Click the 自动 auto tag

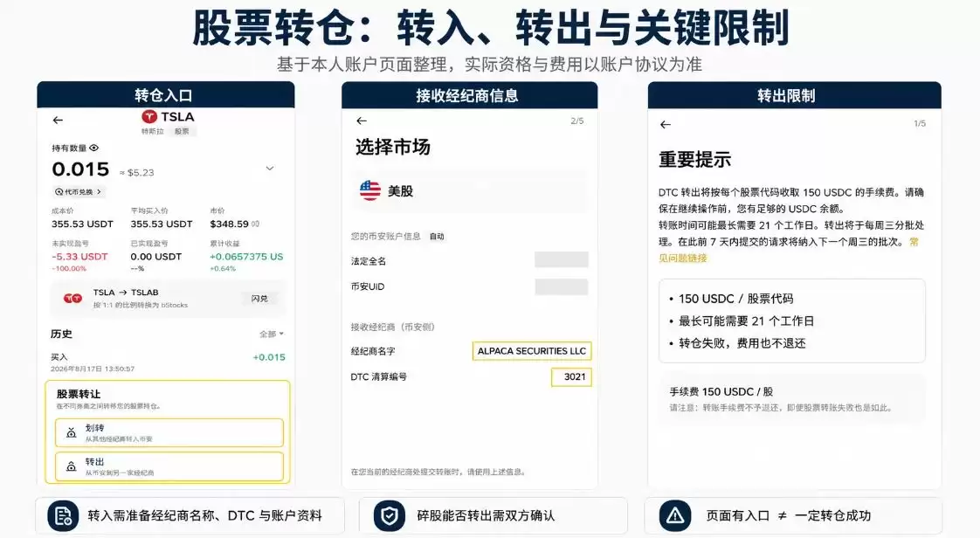[x=437, y=236]
